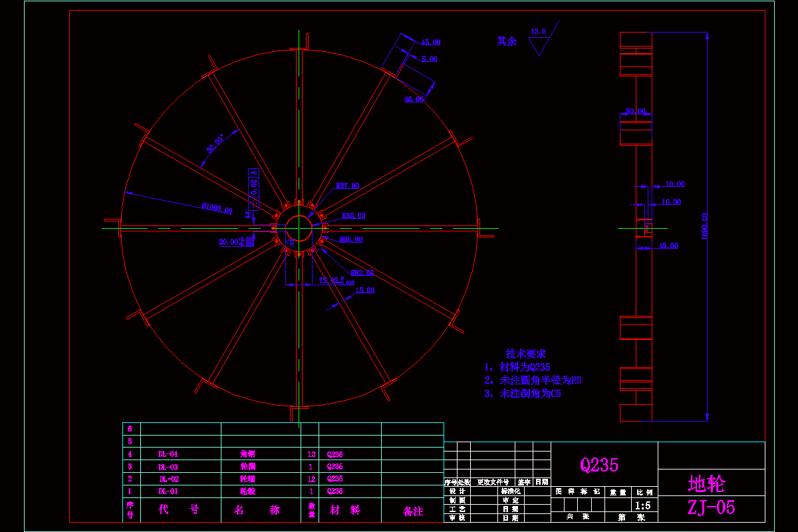Select the 更改文件号 revision header
This screenshot has width=798, height=532.
[x=493, y=482]
